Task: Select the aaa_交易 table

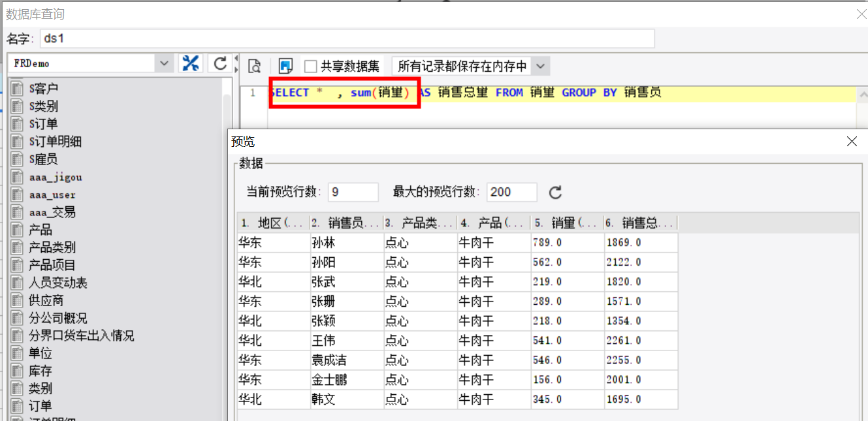Action: (52, 212)
